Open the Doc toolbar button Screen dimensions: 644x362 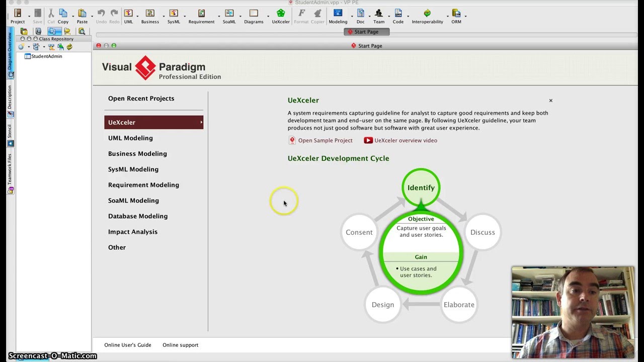[x=360, y=16]
